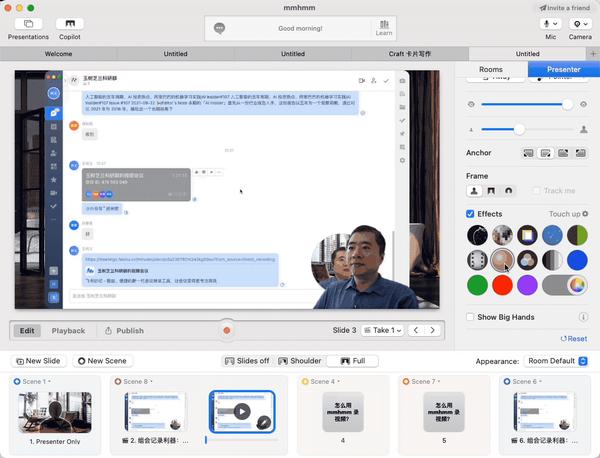Enable the Track me checkbox

(x=536, y=191)
